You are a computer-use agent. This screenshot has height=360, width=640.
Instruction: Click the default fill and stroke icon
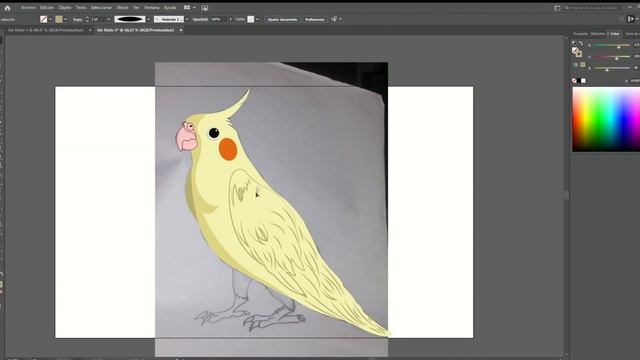[574, 43]
